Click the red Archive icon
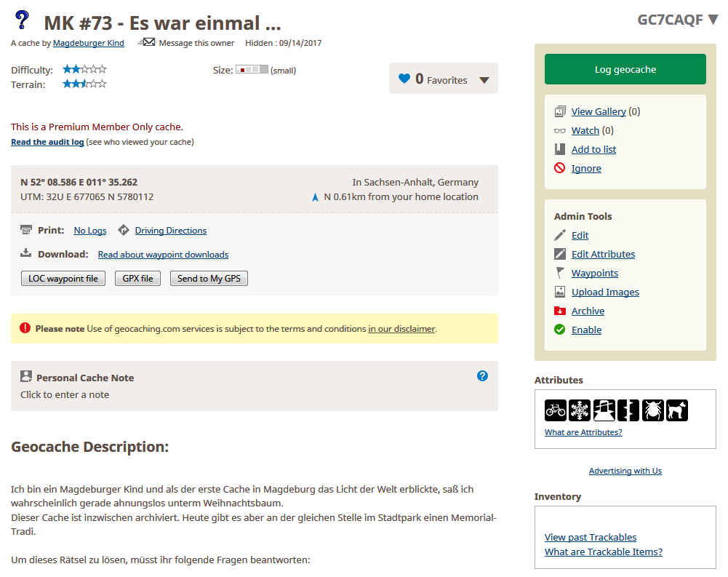Screen dimensions: 728x577 [560, 311]
